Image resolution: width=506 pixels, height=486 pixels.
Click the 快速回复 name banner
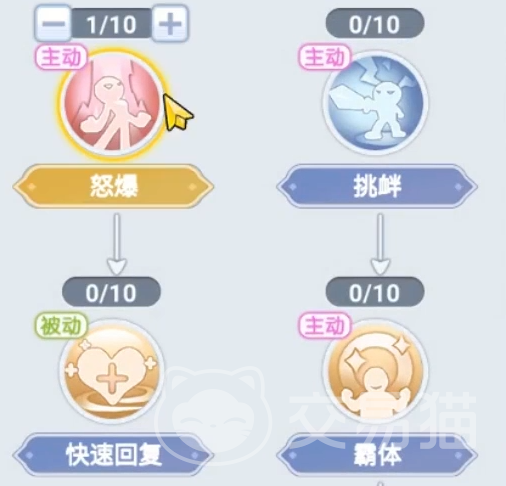[113, 455]
